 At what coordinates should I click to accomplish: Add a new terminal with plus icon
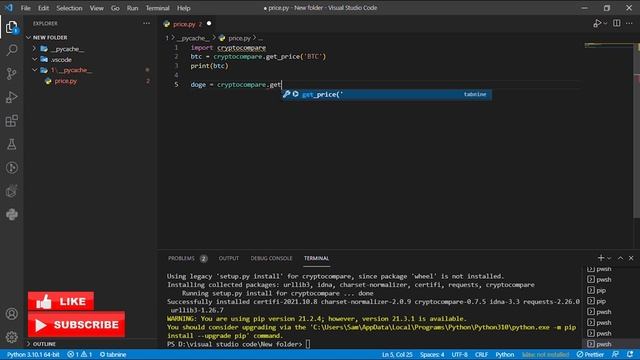pyautogui.click(x=600, y=258)
